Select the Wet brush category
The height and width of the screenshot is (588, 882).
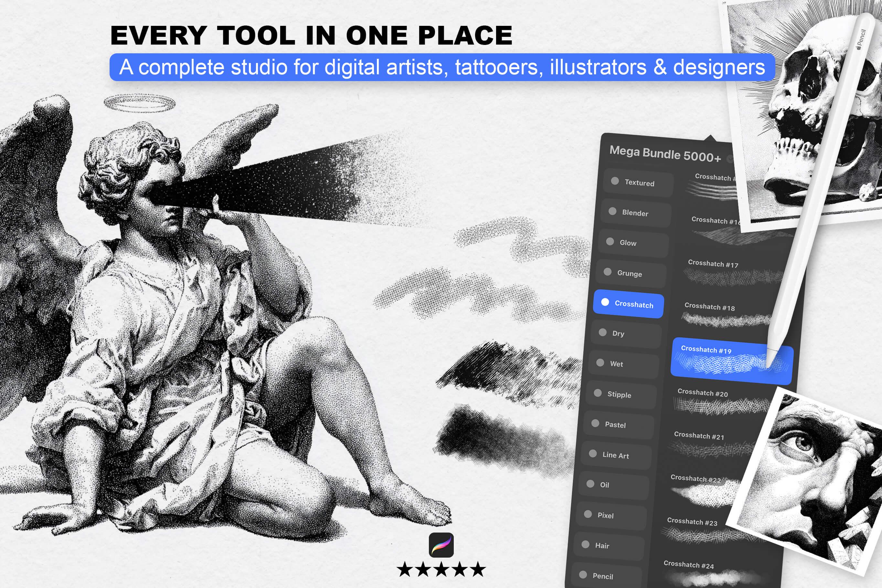click(x=623, y=364)
